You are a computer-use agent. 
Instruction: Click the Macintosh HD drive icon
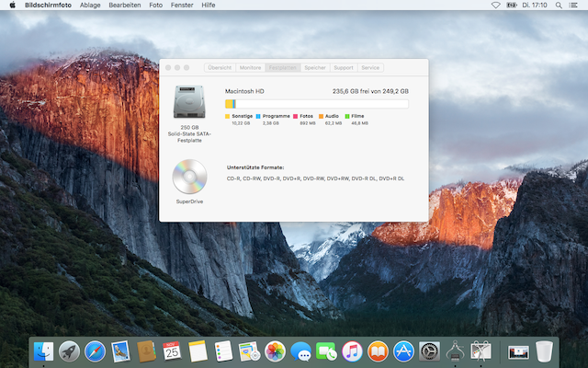[x=190, y=104]
